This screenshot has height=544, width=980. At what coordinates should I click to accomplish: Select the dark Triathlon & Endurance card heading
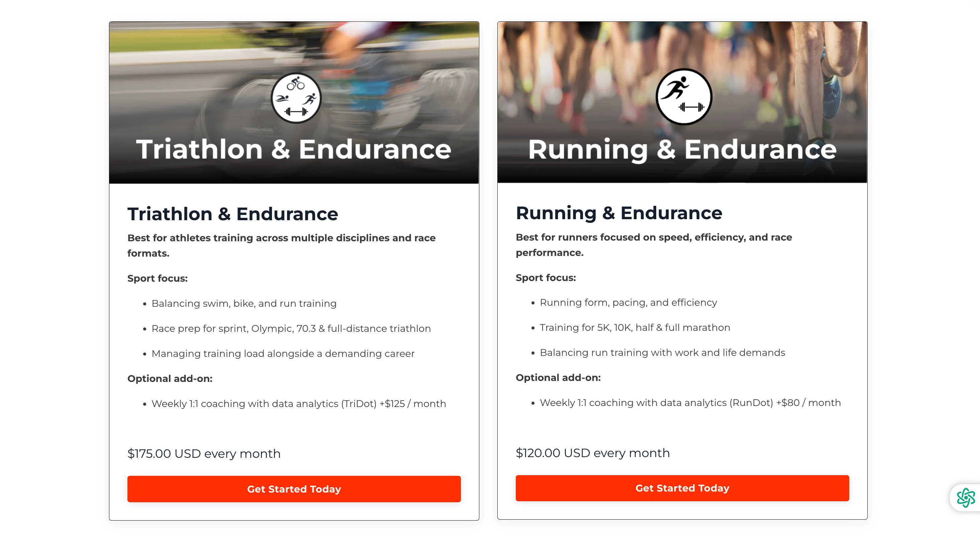tap(232, 214)
